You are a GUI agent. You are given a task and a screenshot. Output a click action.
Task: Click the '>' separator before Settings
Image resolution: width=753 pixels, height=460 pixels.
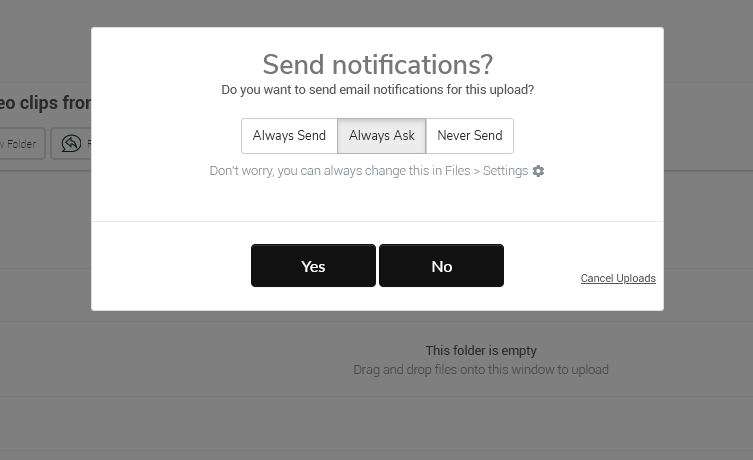pos(477,171)
